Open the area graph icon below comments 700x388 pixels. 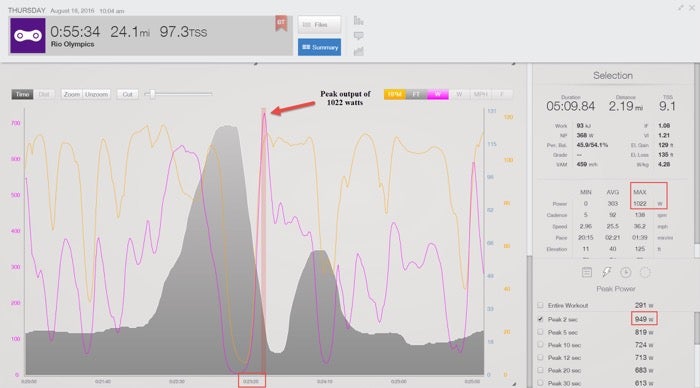point(358,51)
